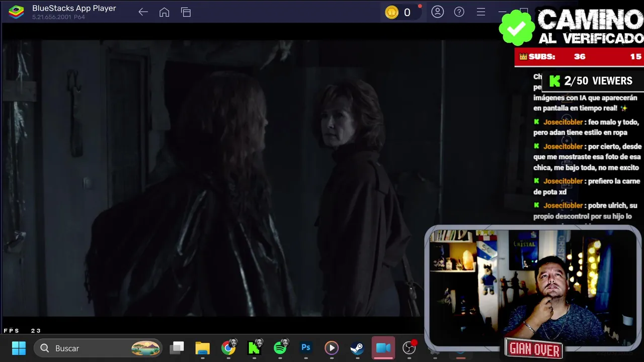Click the FPS 23 counter

[x=22, y=331]
